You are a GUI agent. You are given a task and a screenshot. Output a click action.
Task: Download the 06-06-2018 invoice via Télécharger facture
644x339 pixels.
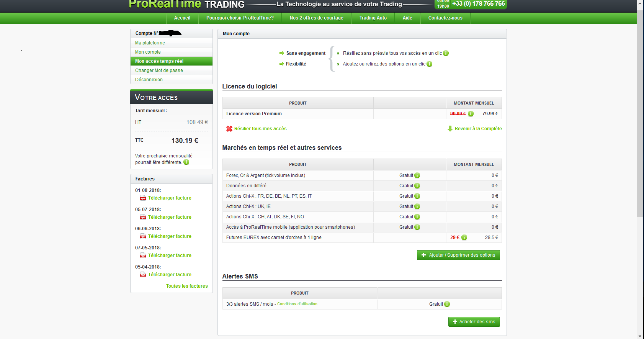(170, 236)
